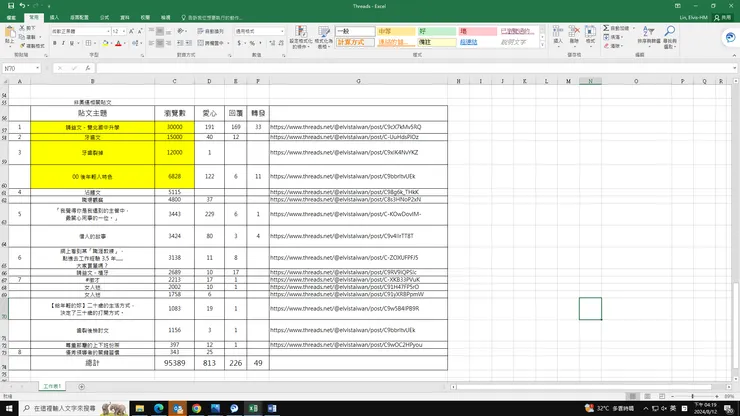Image resolution: width=740 pixels, height=416 pixels.
Task: Collapse the ribbon with the chevron
Action: [x=734, y=55]
